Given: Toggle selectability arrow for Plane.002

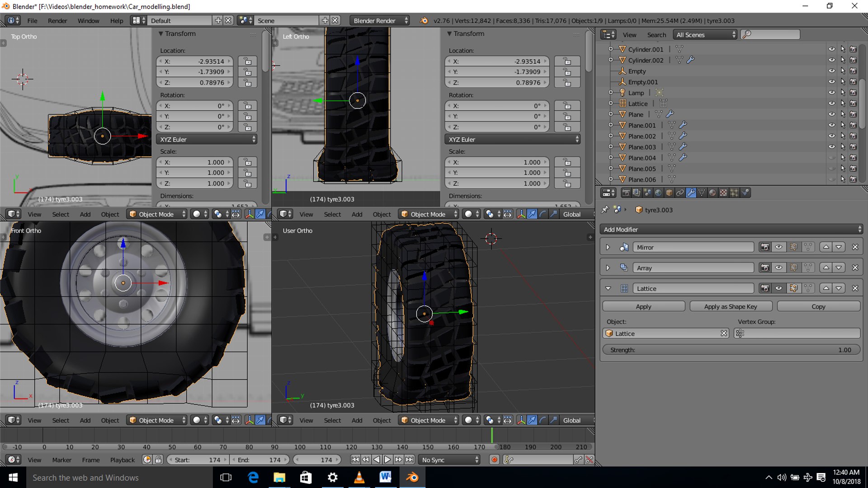Looking at the screenshot, I should click(x=843, y=136).
